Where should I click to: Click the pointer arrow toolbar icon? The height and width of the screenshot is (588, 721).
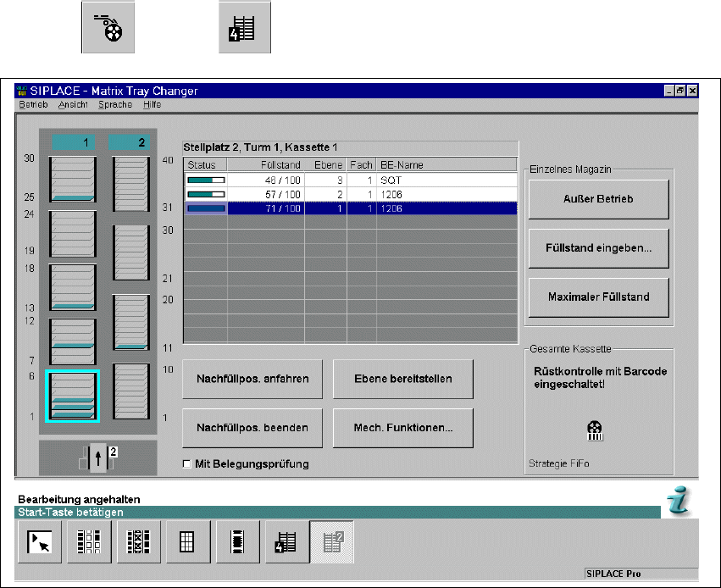41,541
